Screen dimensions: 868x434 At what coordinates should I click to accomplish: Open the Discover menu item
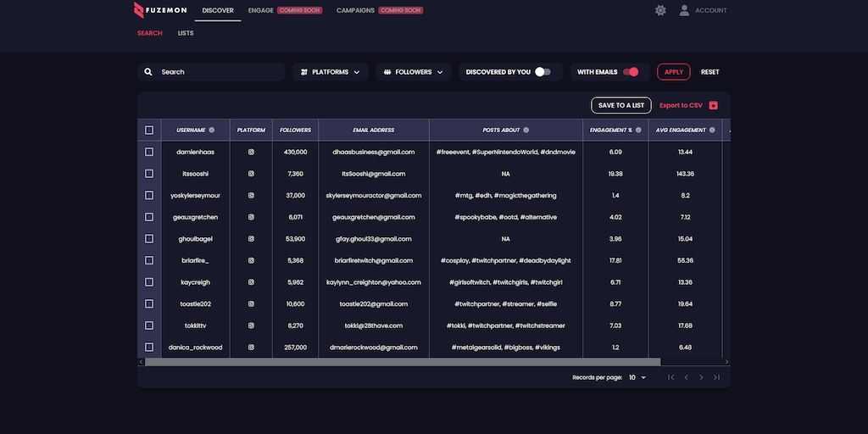pos(218,10)
